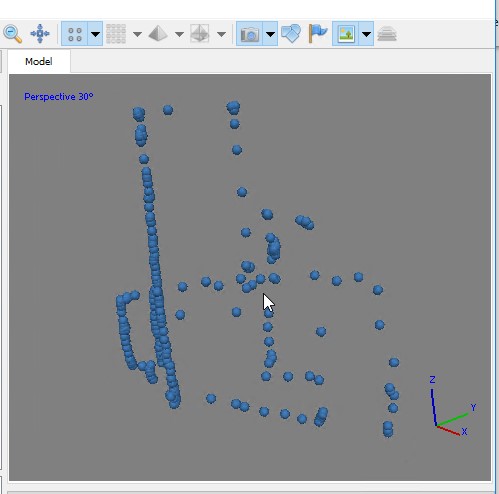Click the Show Shapes icon
This screenshot has height=494, width=499.
pyautogui.click(x=291, y=34)
